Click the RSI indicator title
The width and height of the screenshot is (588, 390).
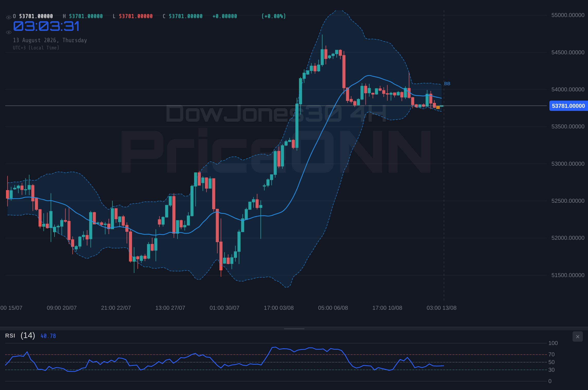10,336
